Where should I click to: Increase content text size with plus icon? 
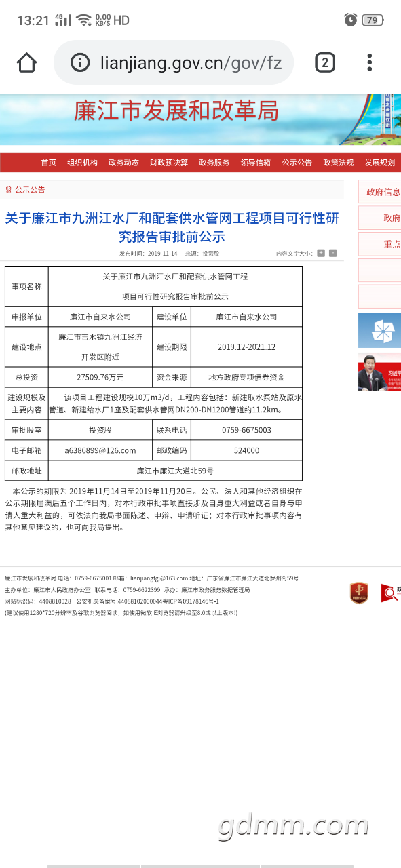tap(321, 253)
